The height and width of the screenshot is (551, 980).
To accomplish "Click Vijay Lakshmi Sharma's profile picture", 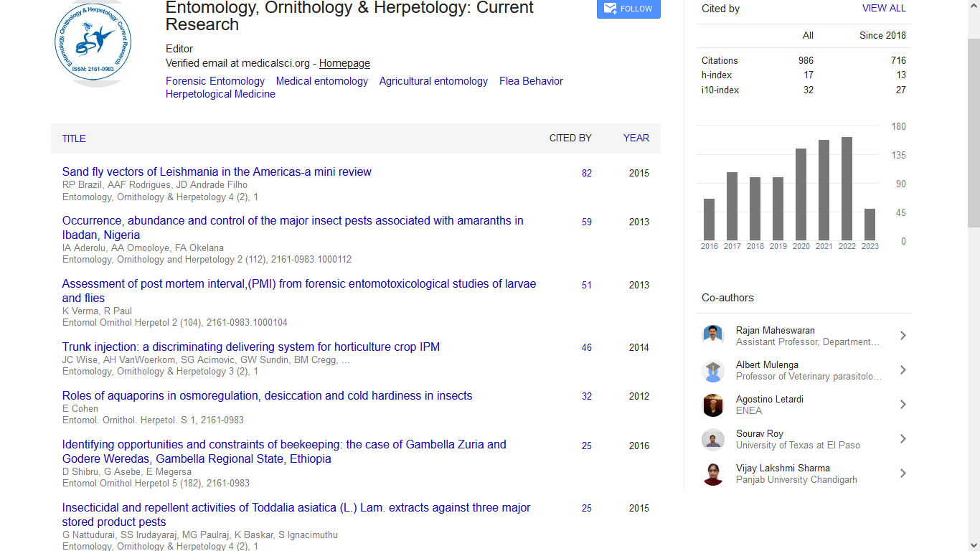I will [x=712, y=474].
